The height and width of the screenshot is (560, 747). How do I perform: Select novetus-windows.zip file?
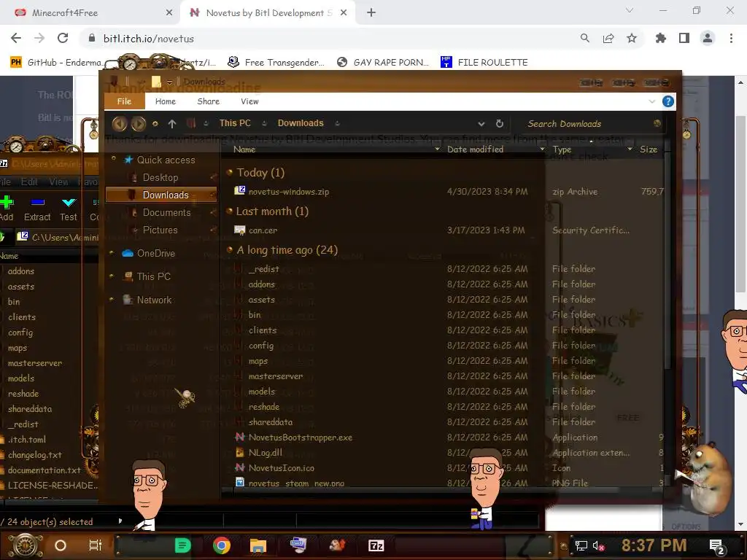tap(288, 192)
